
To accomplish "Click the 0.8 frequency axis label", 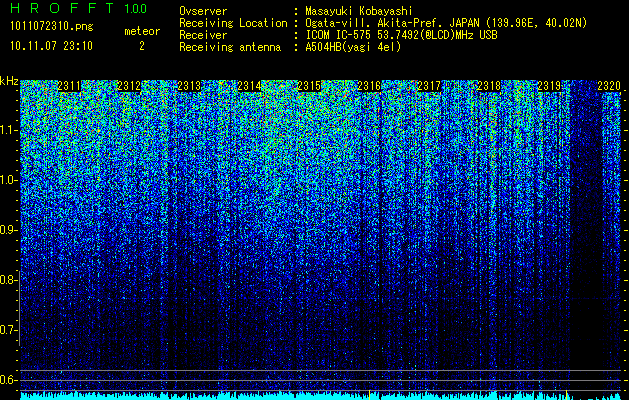I will click(x=7, y=280).
